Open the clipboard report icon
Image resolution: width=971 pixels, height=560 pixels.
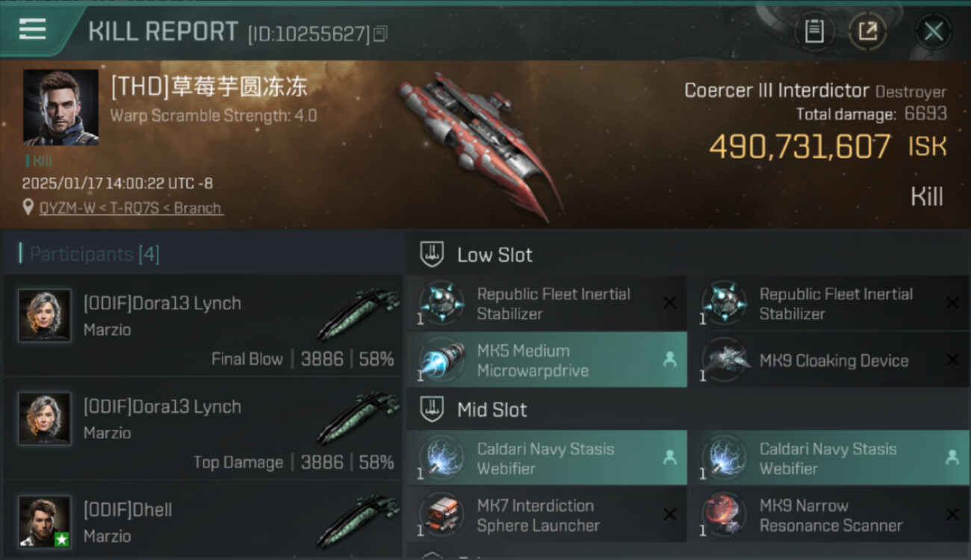813,31
